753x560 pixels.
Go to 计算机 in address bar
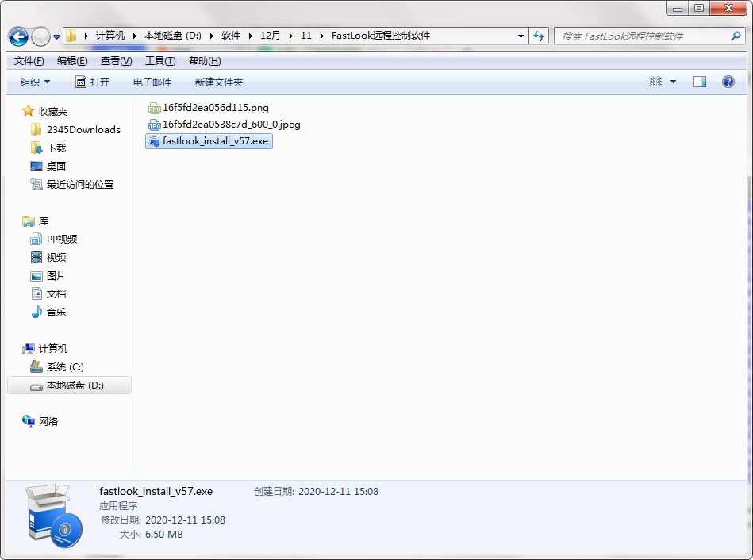[110, 36]
